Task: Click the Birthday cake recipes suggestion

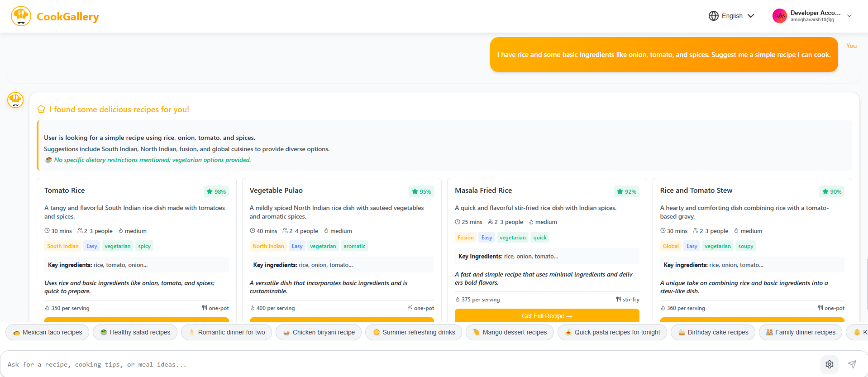Action: coord(713,332)
